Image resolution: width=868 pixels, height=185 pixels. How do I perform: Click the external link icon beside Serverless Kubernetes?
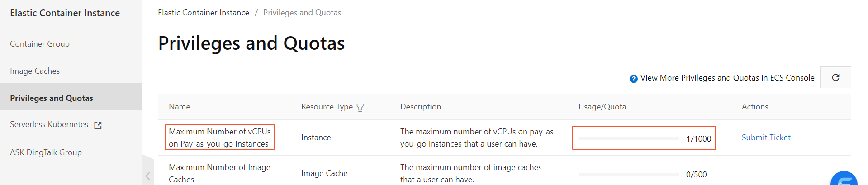click(98, 125)
